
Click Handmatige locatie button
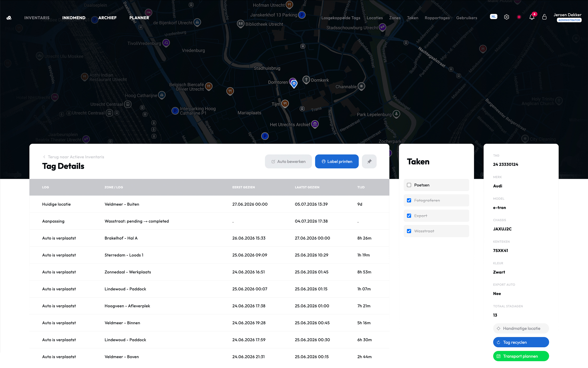[521, 328]
